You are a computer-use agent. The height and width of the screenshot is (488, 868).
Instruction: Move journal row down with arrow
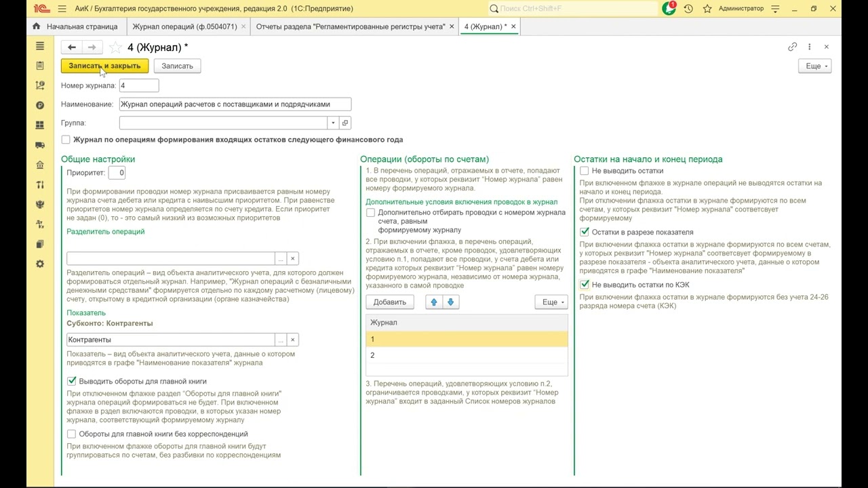click(x=450, y=302)
